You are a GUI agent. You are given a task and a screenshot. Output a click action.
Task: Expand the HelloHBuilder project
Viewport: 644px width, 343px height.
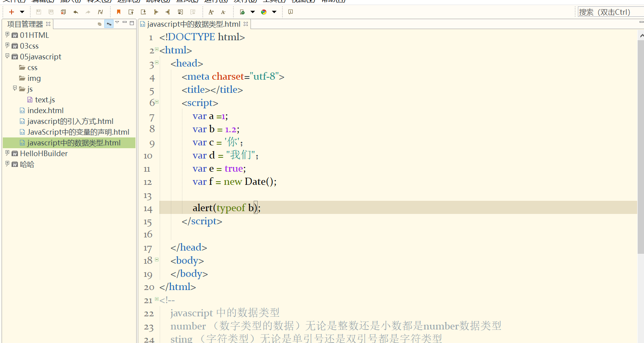pos(7,153)
